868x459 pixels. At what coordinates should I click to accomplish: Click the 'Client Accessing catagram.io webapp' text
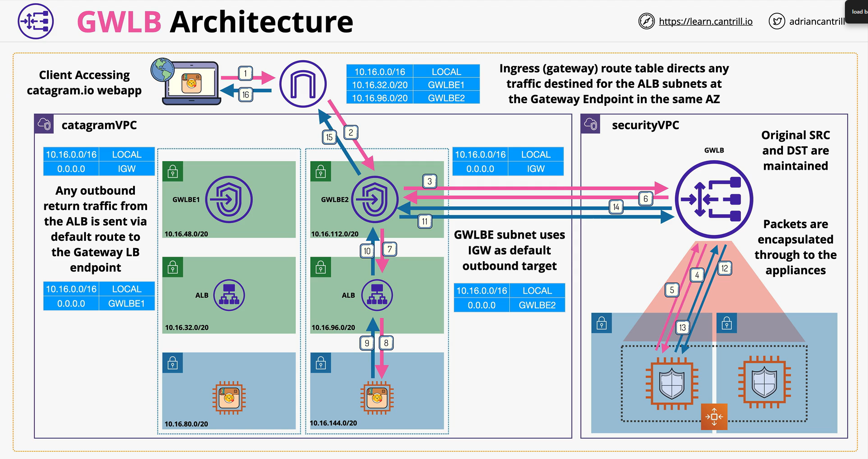84,82
